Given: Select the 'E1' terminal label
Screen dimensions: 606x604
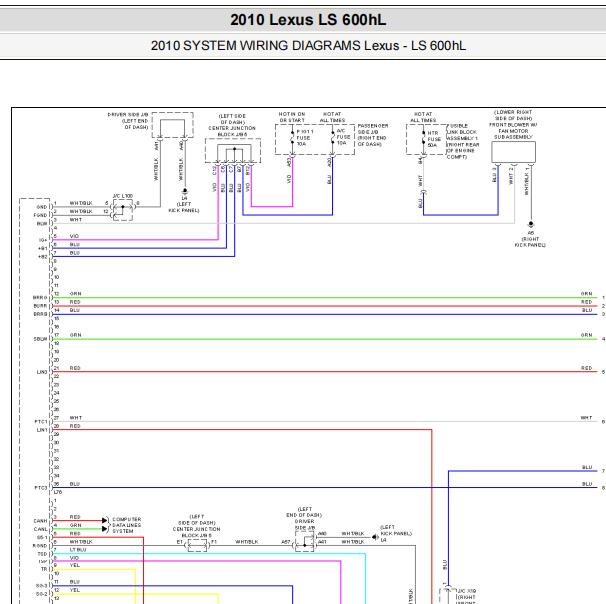Looking at the screenshot, I should 180,542.
